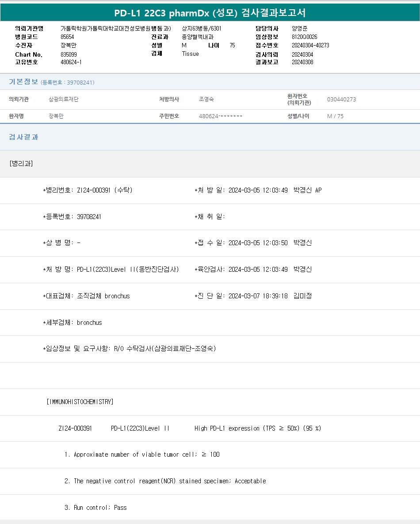Click the PD-L1 22C3 pharmDx report title
Viewport: 420px width, 524px height.
point(210,13)
